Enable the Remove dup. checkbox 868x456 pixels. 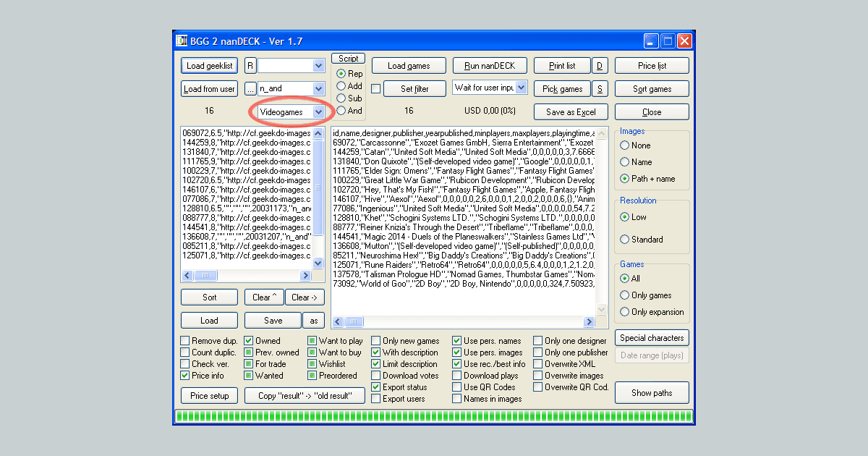[184, 340]
